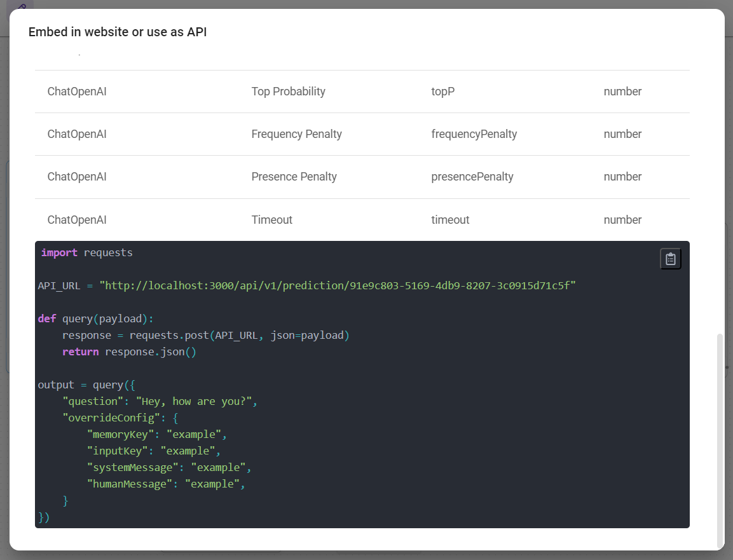Select the Timeout label cell
This screenshot has height=560, width=733.
click(271, 220)
